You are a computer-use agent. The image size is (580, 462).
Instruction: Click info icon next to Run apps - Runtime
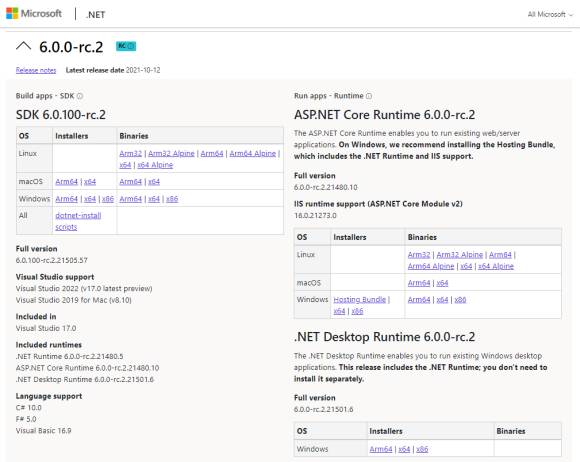(369, 96)
